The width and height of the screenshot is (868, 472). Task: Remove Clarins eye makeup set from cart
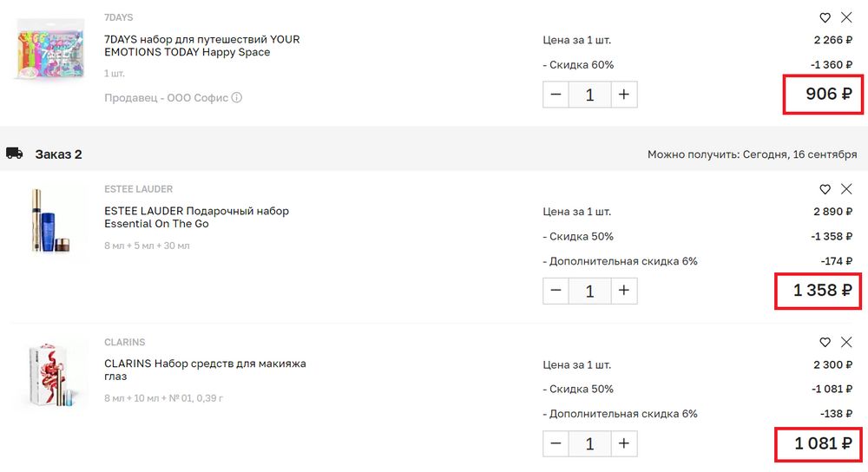click(846, 343)
